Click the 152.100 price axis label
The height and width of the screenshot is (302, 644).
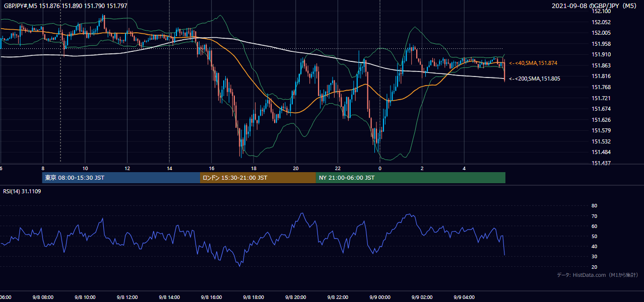(x=601, y=11)
